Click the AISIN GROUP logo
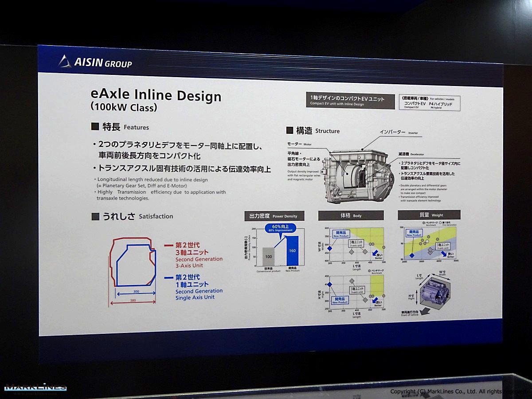Image resolution: width=532 pixels, height=399 pixels. click(x=95, y=62)
